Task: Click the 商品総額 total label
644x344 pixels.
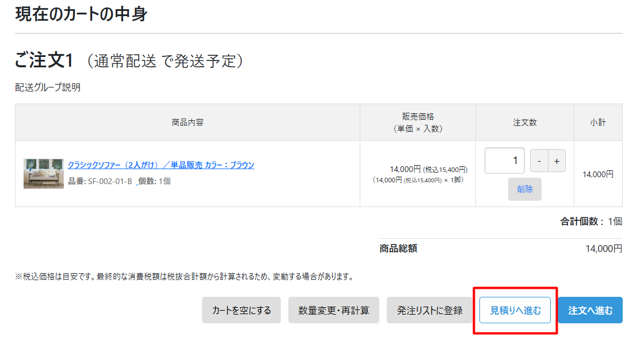Action: [398, 249]
